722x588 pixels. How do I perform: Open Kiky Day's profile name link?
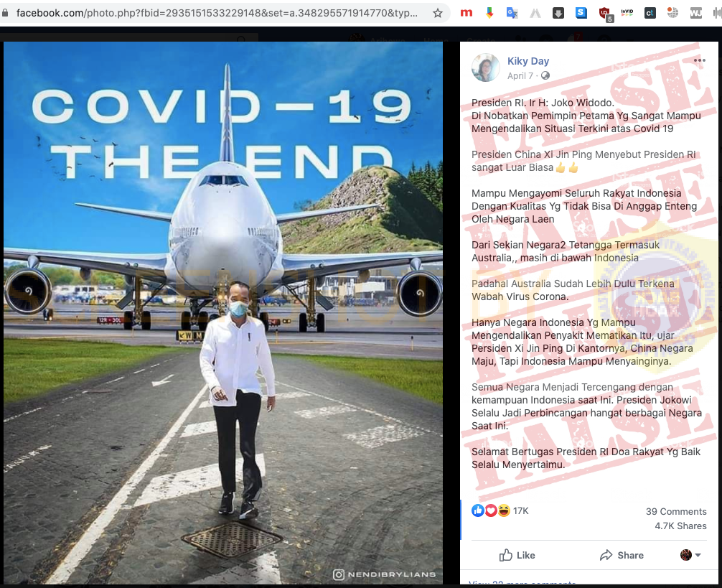(528, 61)
